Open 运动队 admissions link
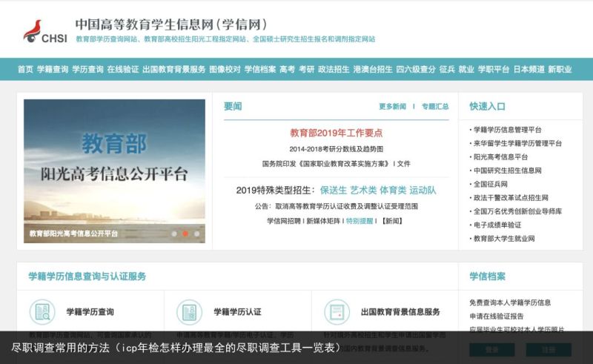The width and height of the screenshot is (593, 364). 423,190
